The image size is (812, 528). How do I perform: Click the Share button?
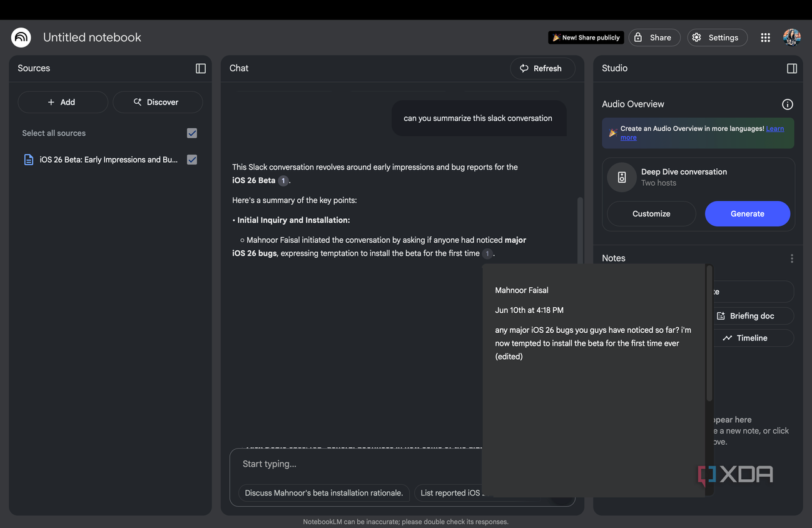[x=654, y=38]
